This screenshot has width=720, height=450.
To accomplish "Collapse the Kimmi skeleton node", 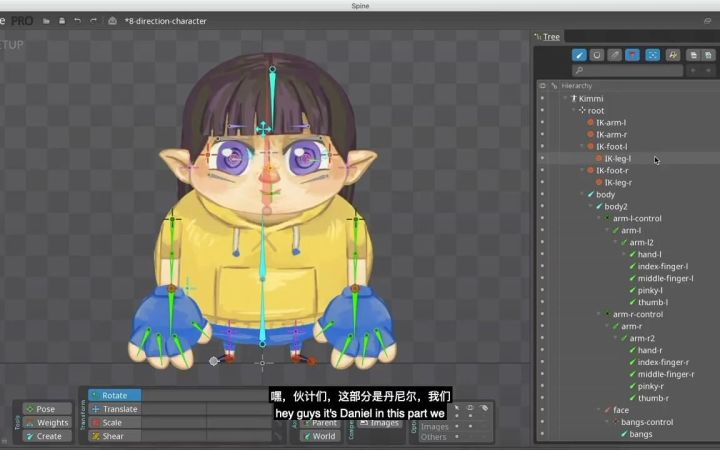I will 565,98.
